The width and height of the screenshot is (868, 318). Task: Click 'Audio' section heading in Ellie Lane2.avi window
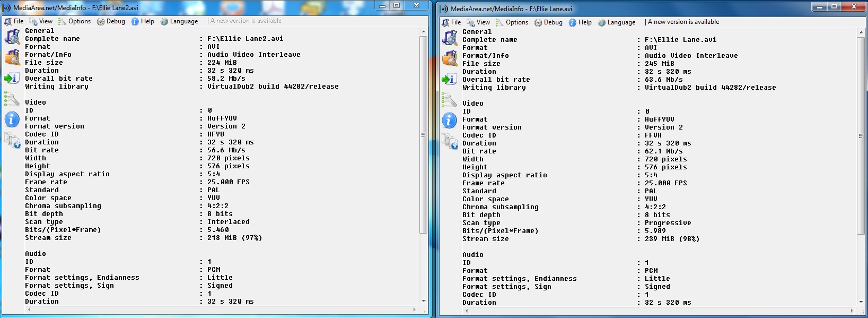click(36, 254)
